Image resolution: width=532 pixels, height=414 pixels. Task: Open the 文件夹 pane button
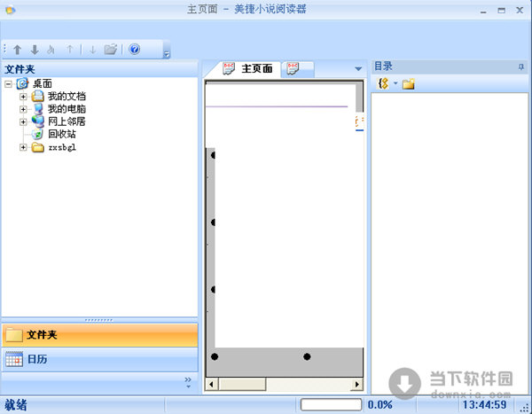click(x=99, y=335)
